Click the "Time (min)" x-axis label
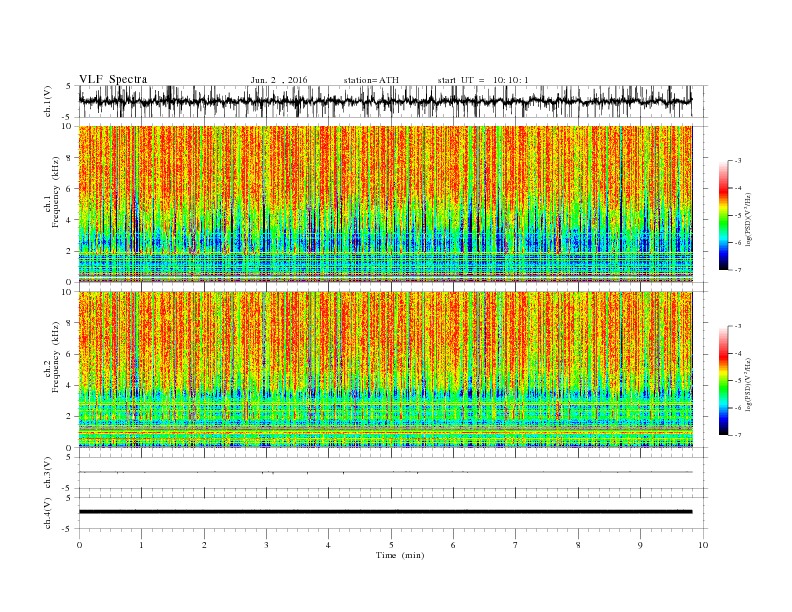This screenshot has width=792, height=612. tap(400, 555)
